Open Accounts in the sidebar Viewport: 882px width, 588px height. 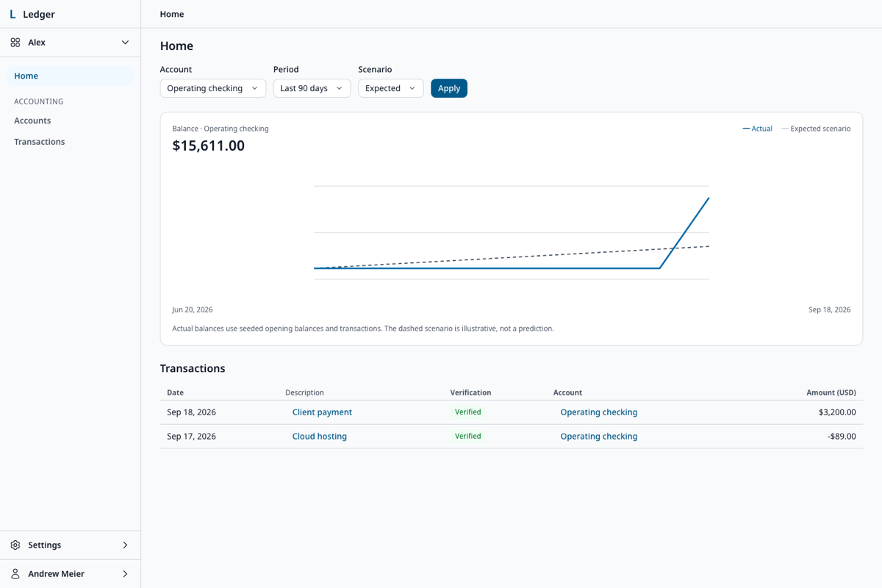tap(71, 121)
